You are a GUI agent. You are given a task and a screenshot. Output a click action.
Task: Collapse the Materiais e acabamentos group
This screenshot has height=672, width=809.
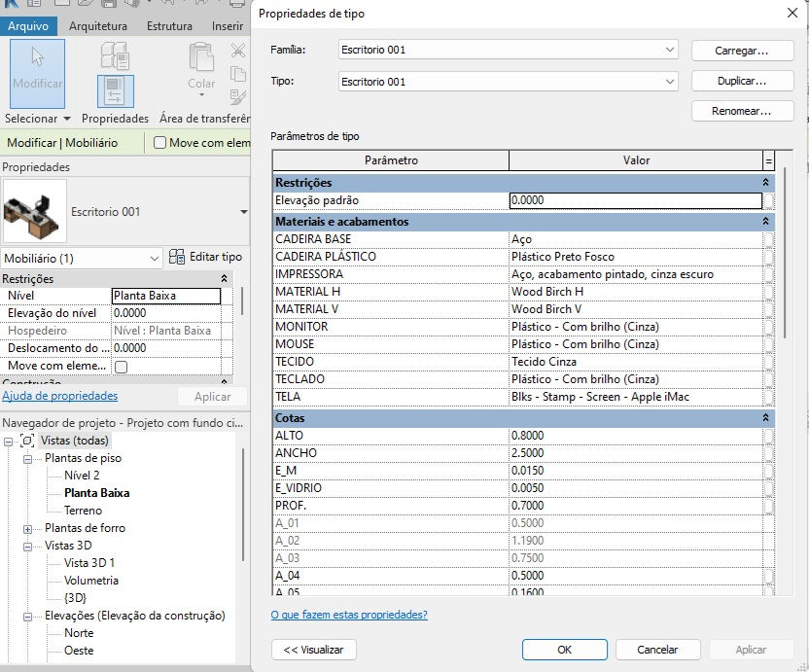click(765, 221)
